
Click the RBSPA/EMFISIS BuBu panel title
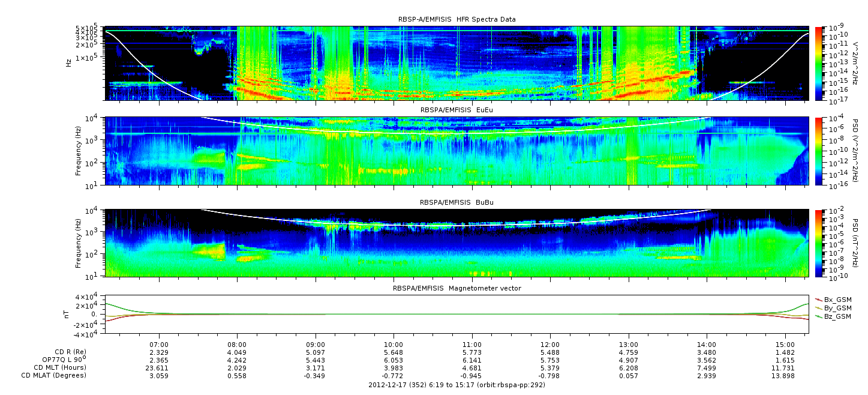pyautogui.click(x=456, y=203)
